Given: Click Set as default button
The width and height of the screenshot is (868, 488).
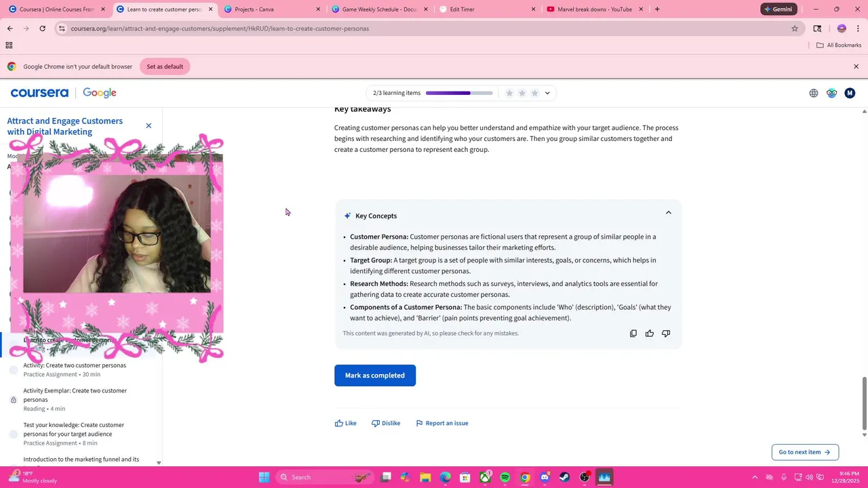Looking at the screenshot, I should (x=165, y=66).
